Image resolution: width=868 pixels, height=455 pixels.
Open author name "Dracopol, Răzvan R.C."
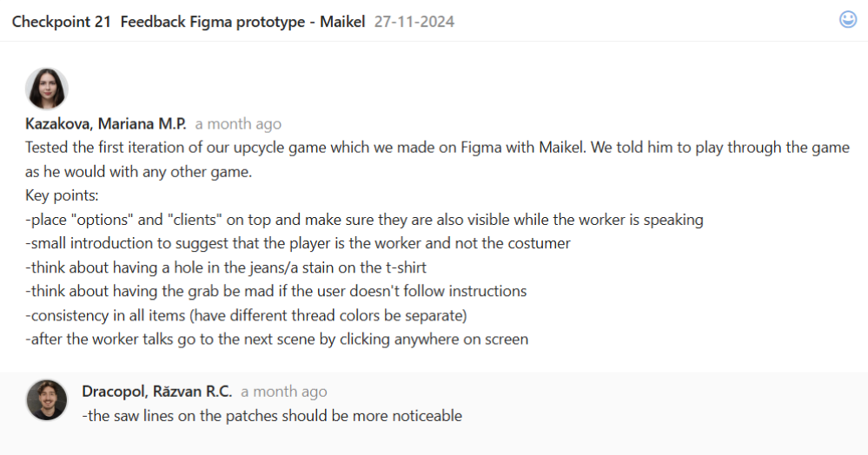coord(156,392)
